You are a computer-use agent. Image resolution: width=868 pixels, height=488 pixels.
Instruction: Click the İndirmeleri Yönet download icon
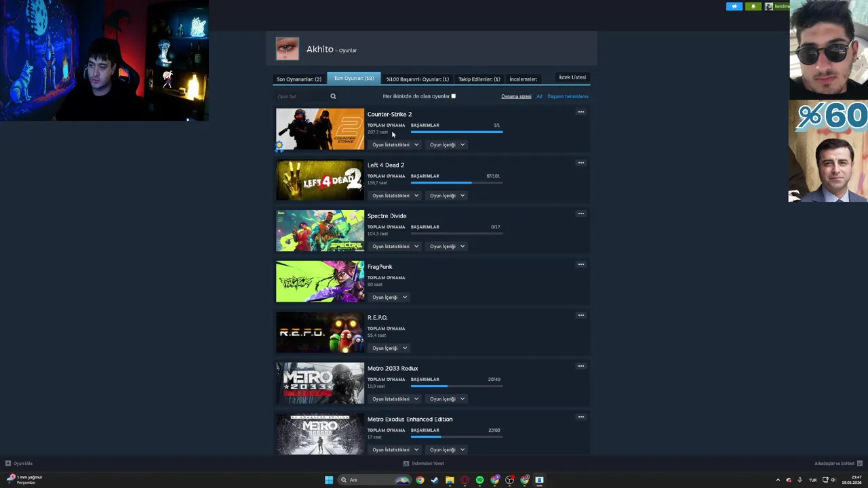[x=406, y=464]
